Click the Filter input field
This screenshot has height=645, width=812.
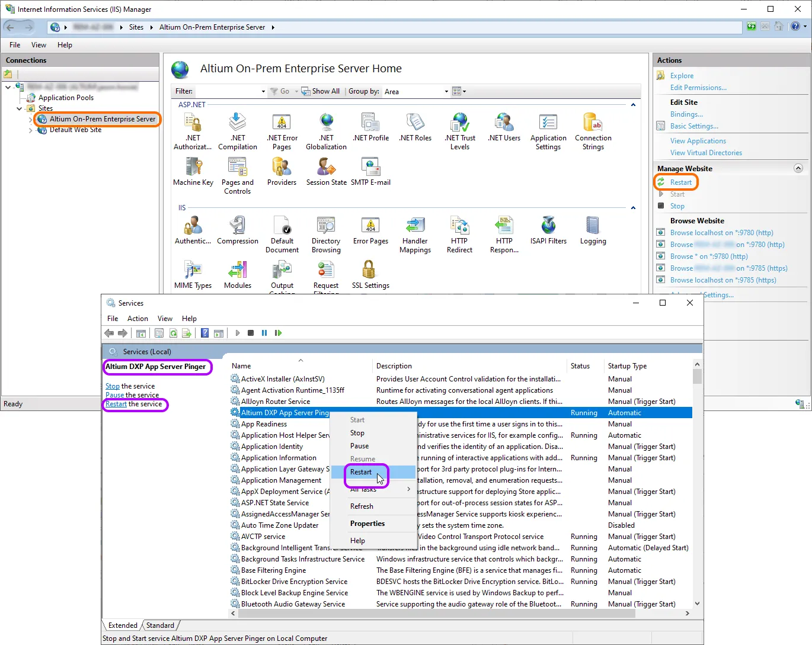coord(228,92)
